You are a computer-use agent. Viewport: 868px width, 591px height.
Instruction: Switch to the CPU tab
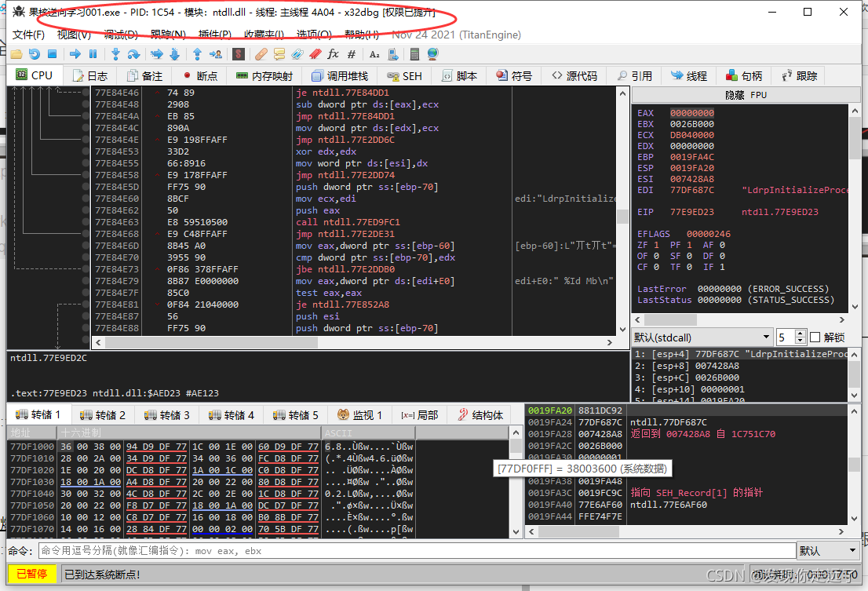coord(35,75)
